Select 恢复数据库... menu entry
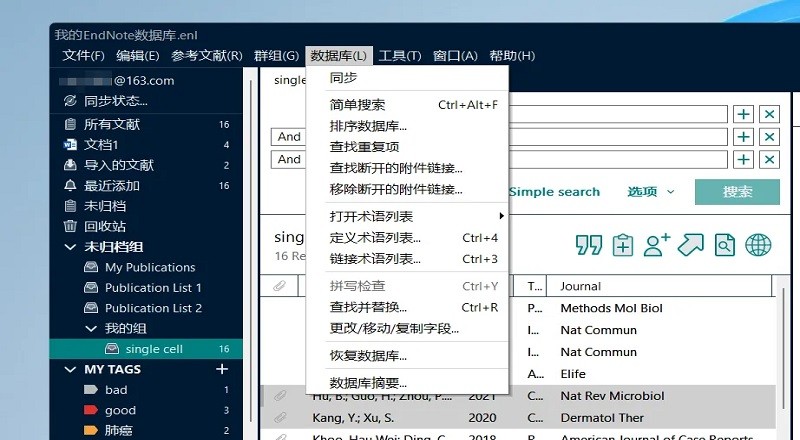 [368, 355]
